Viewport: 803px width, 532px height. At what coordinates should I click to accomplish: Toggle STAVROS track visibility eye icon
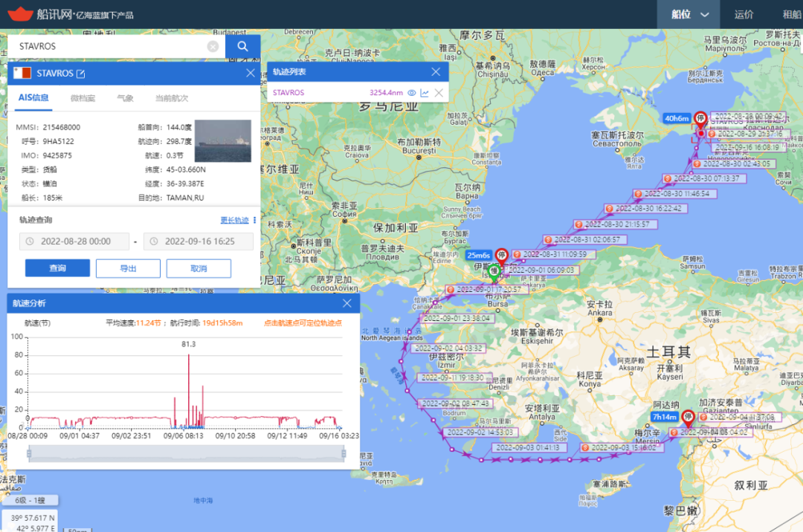[411, 93]
